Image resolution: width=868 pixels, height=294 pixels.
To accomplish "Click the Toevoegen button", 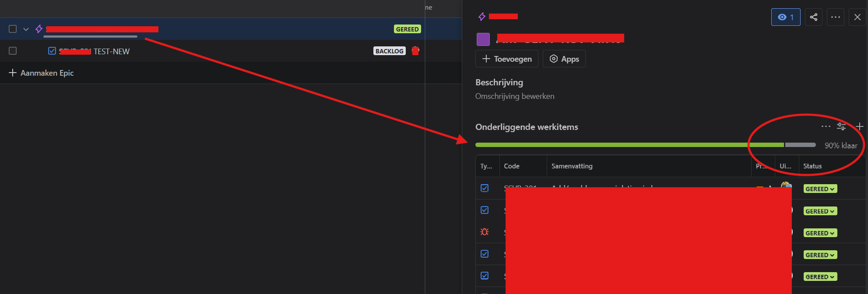I will [x=507, y=59].
